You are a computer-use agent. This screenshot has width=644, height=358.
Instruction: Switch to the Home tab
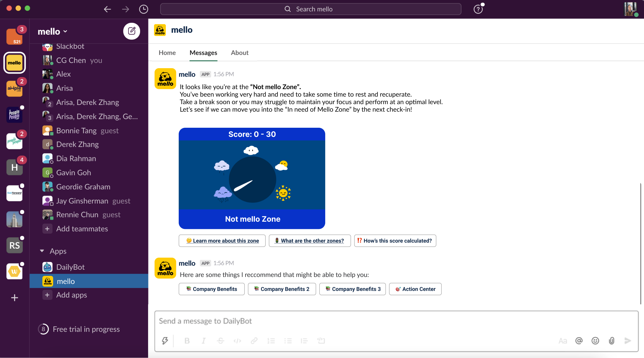167,53
